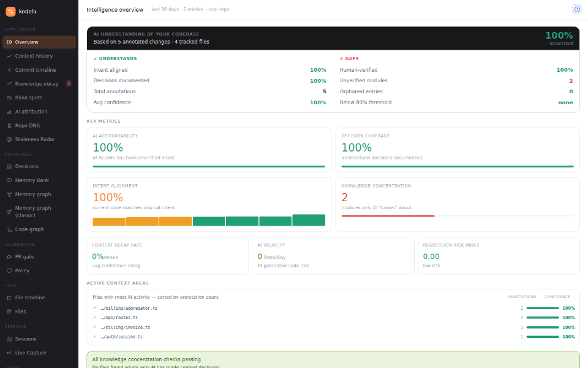The width and height of the screenshot is (588, 368).
Task: Click the Commit timeline icon
Action: pos(9,70)
